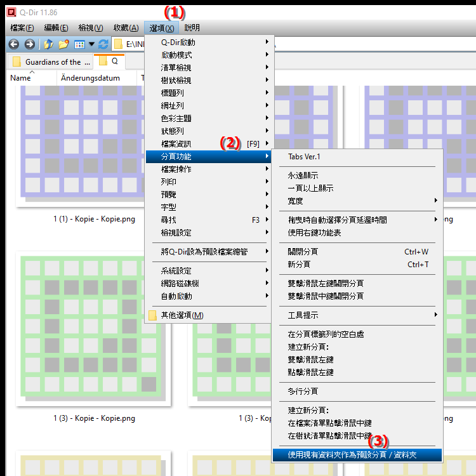Click the view mode grid icon
The image size is (476, 476).
(x=79, y=44)
